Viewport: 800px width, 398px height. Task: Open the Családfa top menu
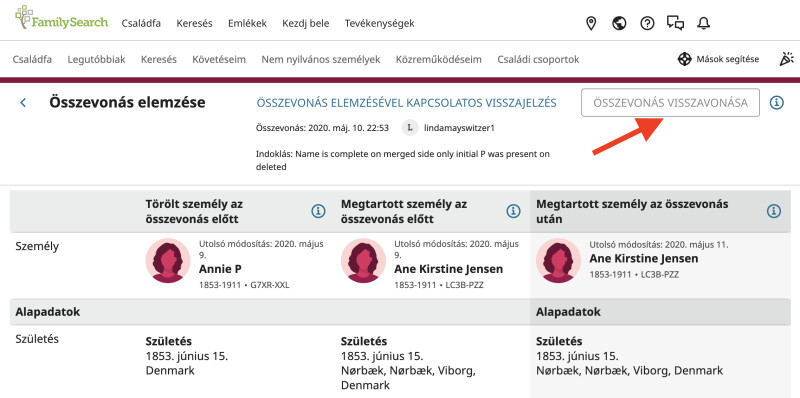point(141,23)
